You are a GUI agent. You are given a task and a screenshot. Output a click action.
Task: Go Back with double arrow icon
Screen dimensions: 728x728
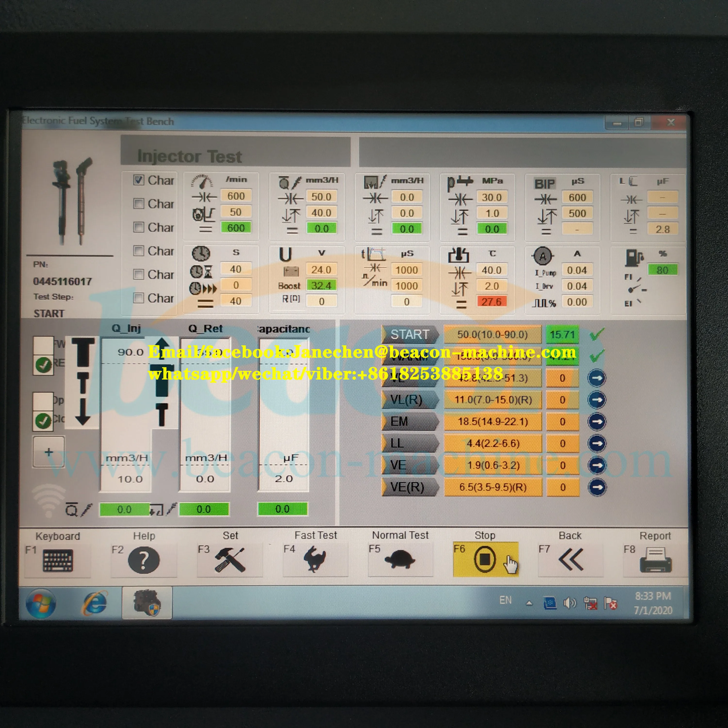pos(571,560)
